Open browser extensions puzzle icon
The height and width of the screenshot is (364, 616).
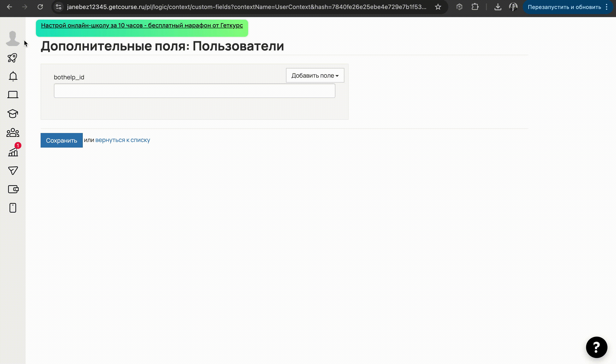click(475, 7)
